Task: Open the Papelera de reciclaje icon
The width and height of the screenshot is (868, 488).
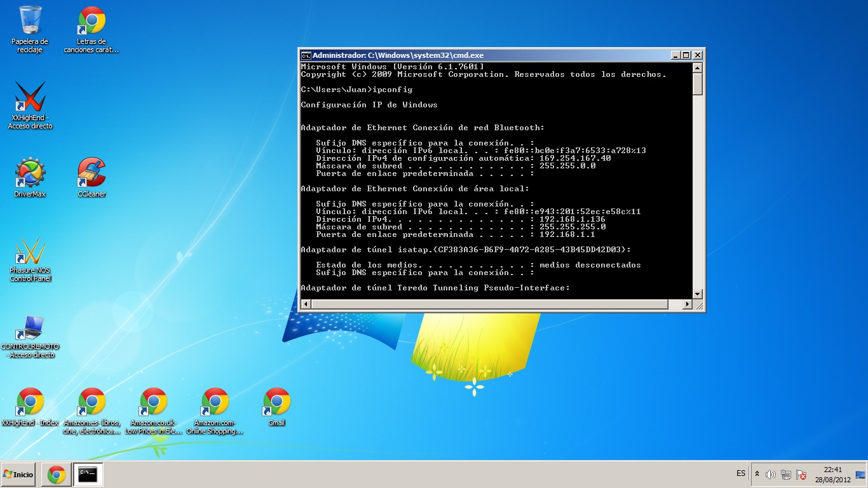Action: pos(30,29)
